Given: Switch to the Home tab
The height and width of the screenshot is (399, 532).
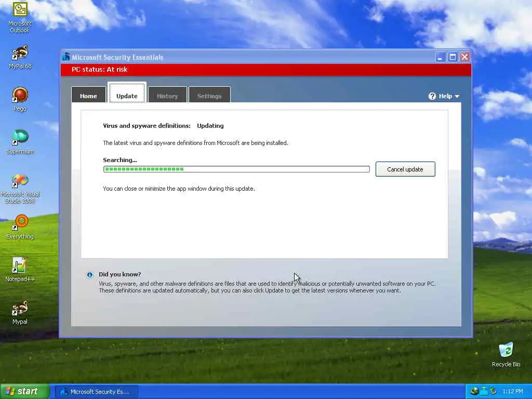Looking at the screenshot, I should 88,95.
